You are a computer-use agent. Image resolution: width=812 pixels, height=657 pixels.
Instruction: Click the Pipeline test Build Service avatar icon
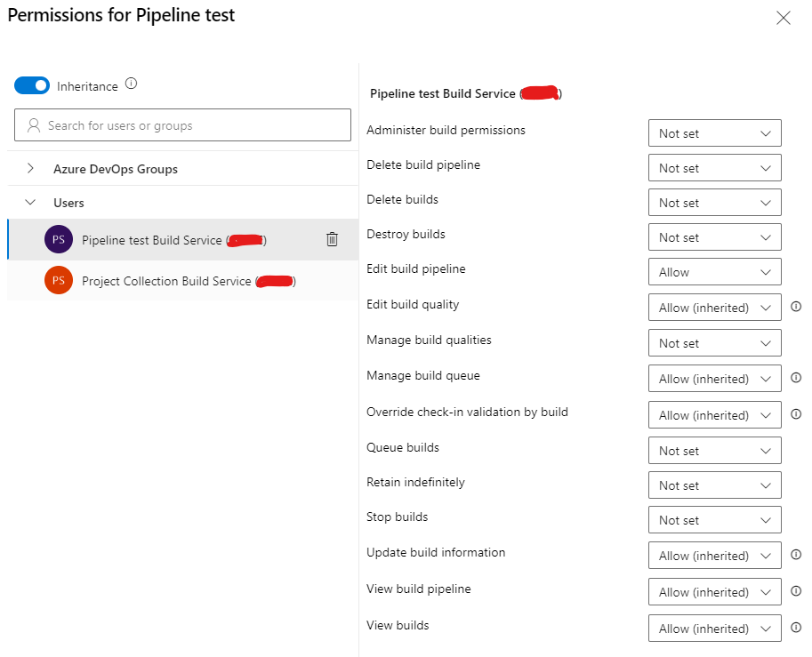tap(58, 239)
